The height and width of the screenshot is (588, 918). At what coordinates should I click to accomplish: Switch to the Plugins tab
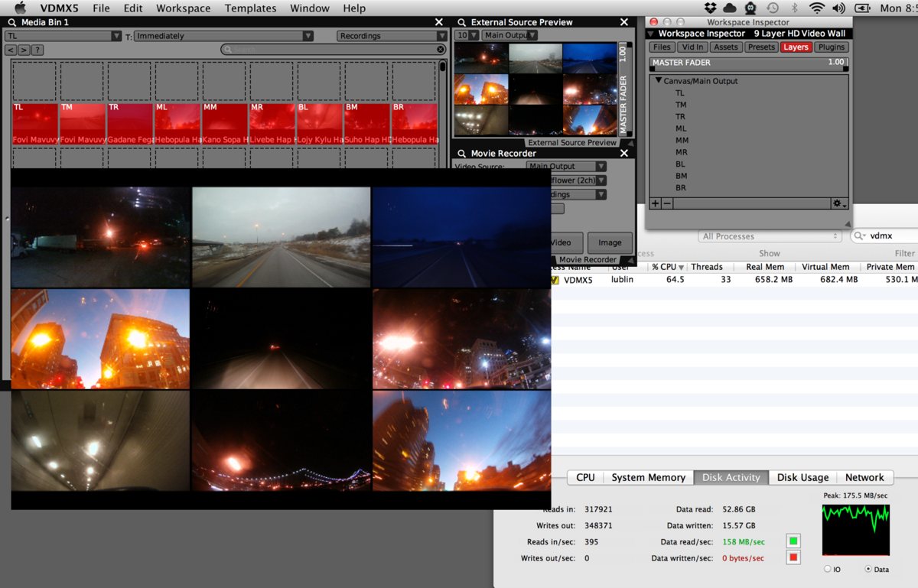(x=831, y=47)
